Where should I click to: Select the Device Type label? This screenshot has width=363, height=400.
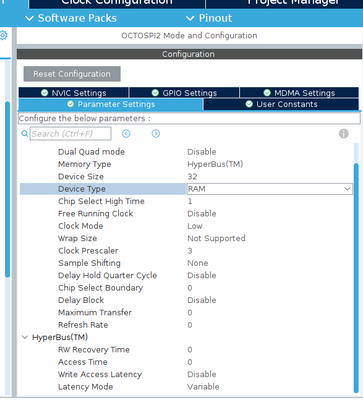(x=82, y=189)
